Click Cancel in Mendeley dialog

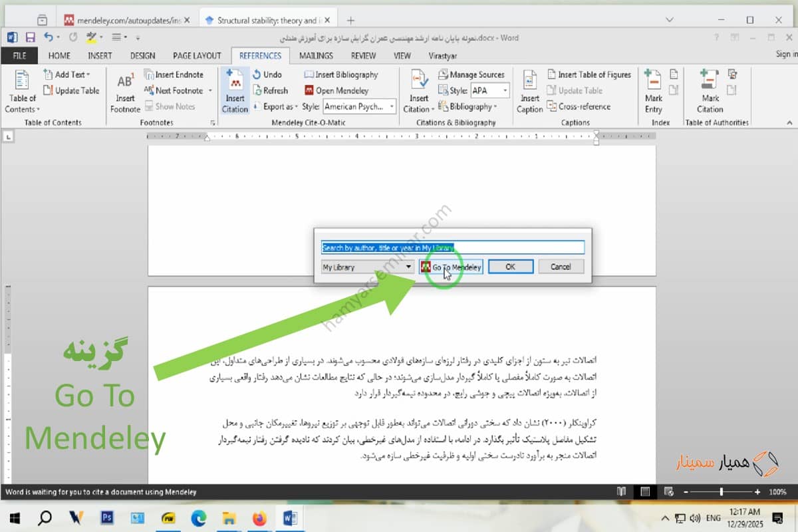(x=561, y=267)
